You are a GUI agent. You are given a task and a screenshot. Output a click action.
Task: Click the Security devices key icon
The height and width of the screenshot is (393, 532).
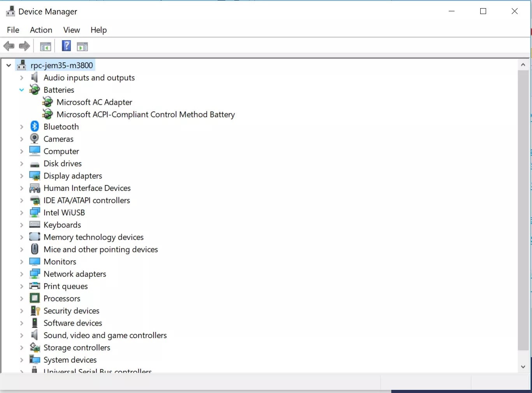(x=35, y=311)
